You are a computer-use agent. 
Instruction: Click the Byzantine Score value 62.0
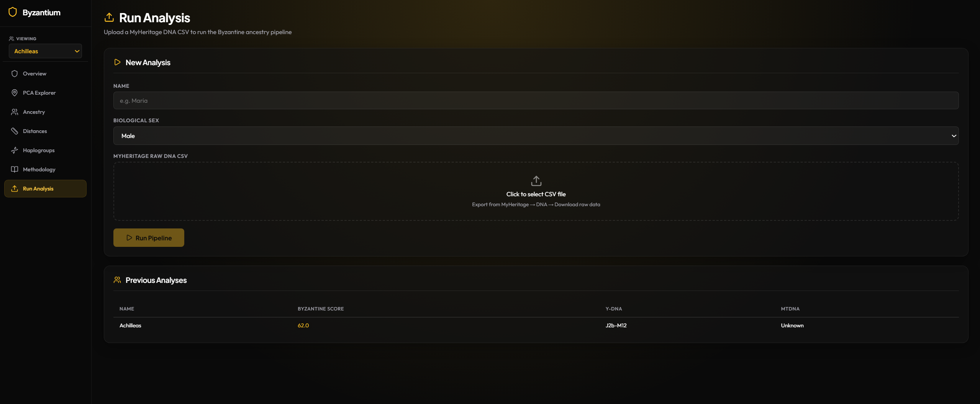pyautogui.click(x=303, y=325)
